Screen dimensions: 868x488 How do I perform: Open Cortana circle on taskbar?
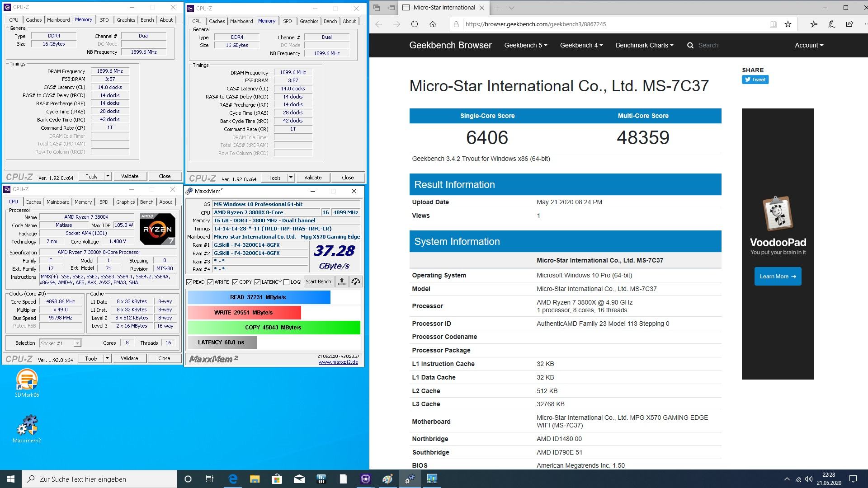[188, 479]
